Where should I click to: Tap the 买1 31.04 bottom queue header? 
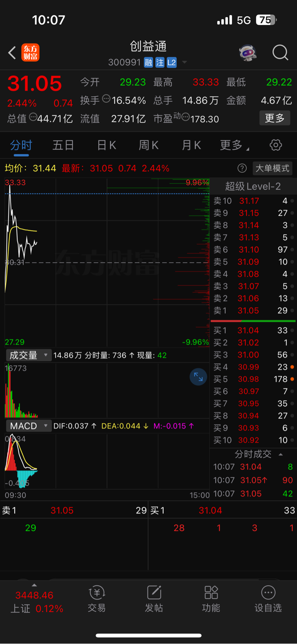point(223,510)
